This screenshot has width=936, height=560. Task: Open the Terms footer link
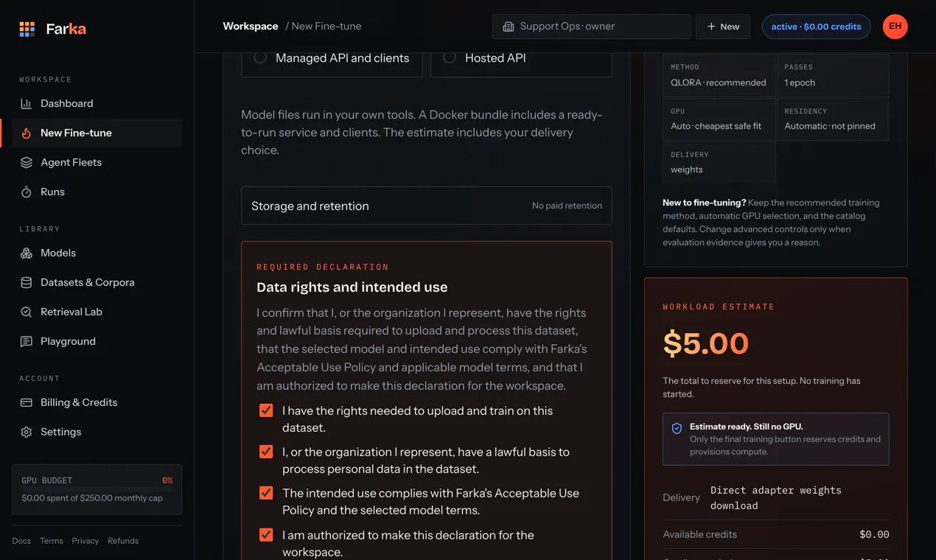pyautogui.click(x=52, y=541)
